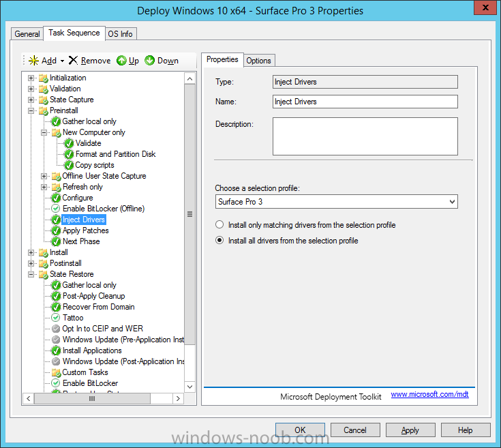The height and width of the screenshot is (448, 501).
Task: Click the Remove X icon
Action: (x=73, y=60)
